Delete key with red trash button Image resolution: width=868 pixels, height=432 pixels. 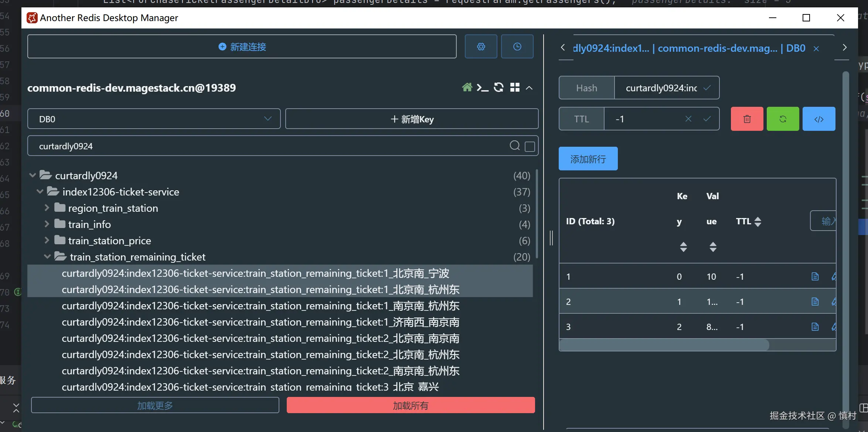coord(747,119)
